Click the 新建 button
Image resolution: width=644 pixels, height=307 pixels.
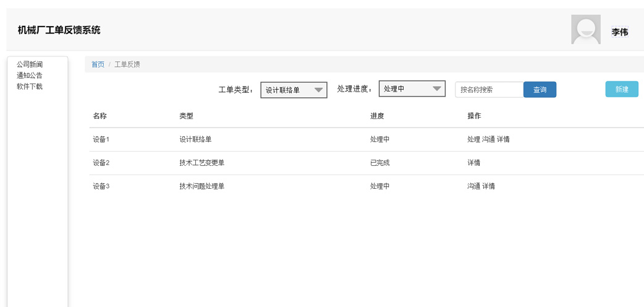pyautogui.click(x=622, y=89)
